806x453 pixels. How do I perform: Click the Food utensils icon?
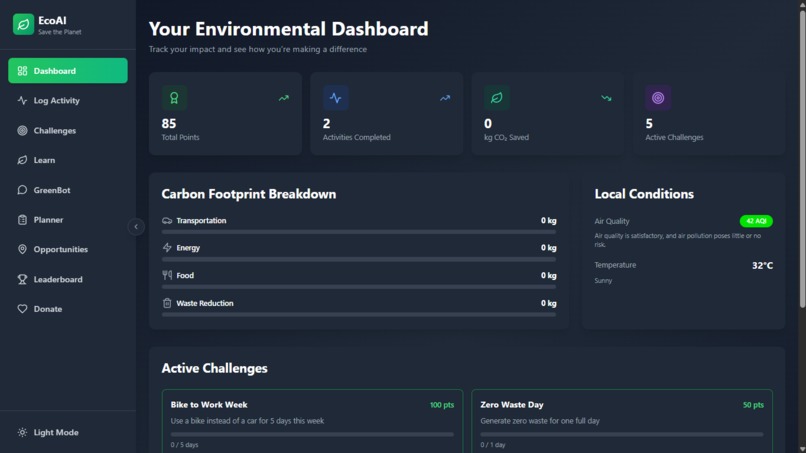click(167, 275)
